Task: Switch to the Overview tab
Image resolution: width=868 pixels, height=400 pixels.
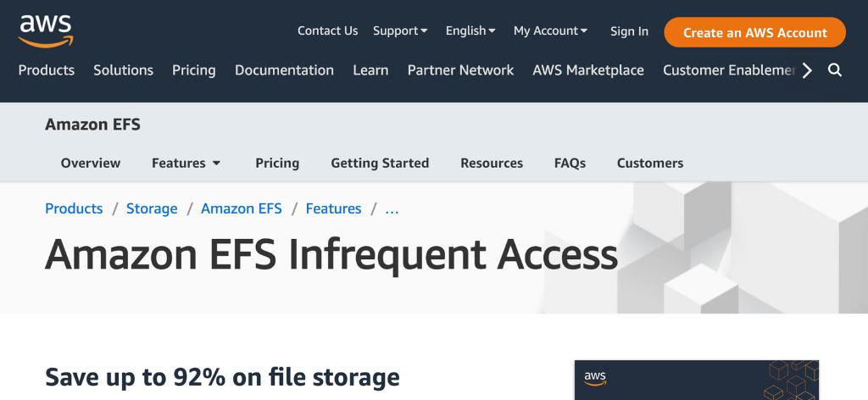Action: coord(91,163)
